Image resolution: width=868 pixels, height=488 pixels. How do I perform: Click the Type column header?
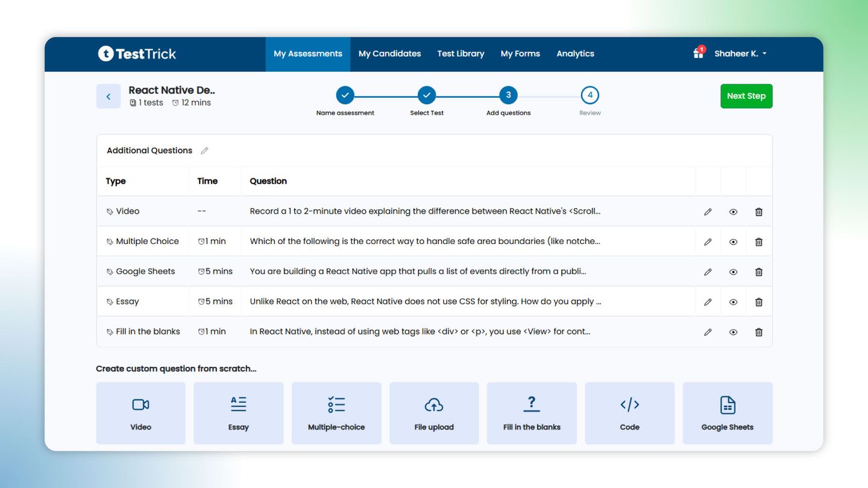click(x=116, y=181)
